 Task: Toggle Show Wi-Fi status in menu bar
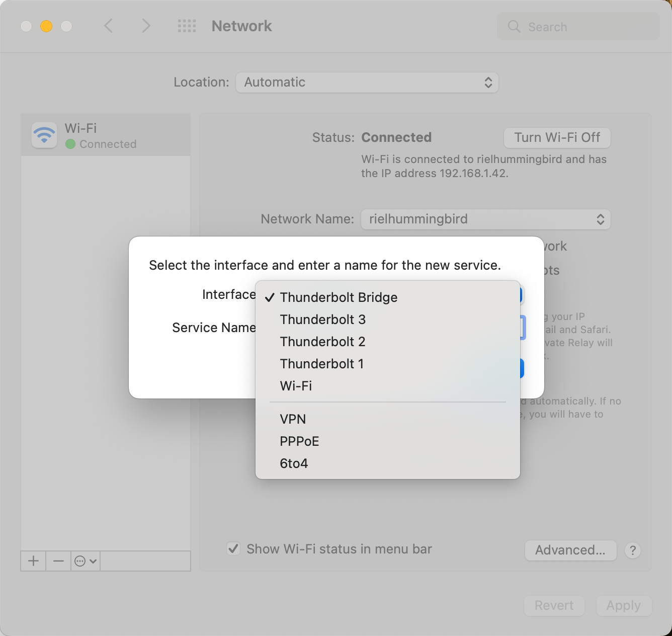click(x=233, y=548)
